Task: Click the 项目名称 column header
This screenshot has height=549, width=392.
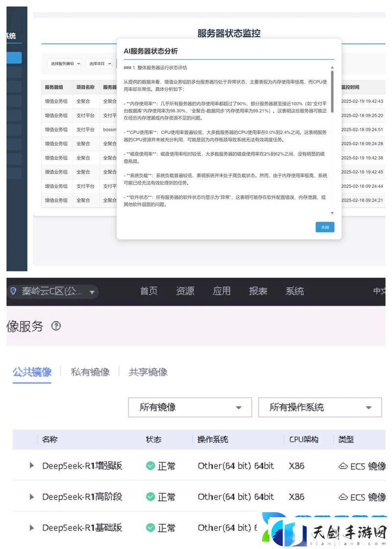Action: click(x=85, y=87)
